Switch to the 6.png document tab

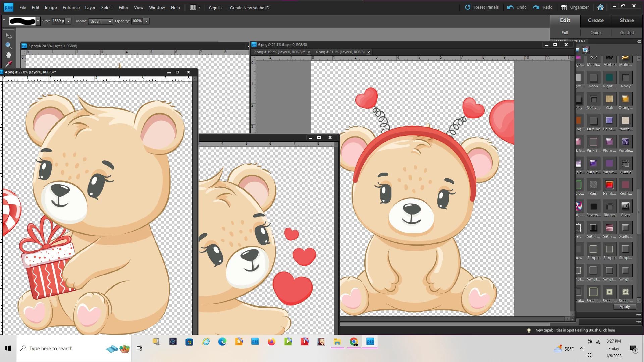pos(340,52)
